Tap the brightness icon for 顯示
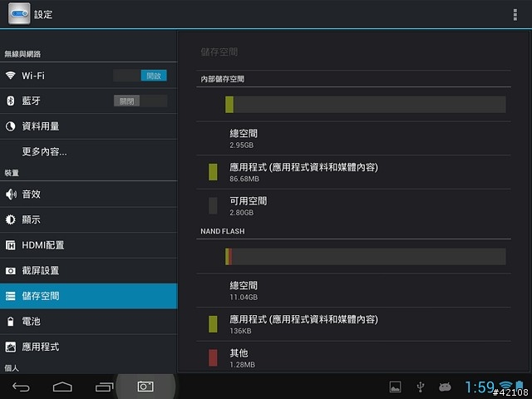 click(x=11, y=219)
